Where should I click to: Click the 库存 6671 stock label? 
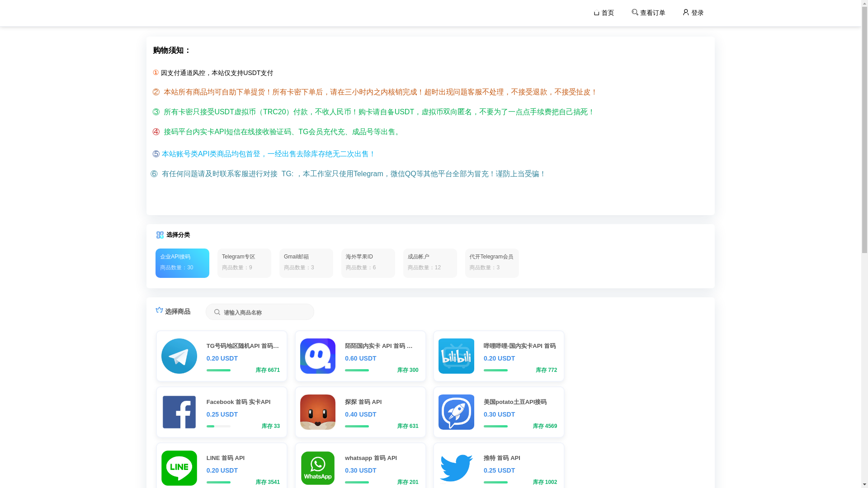click(268, 370)
